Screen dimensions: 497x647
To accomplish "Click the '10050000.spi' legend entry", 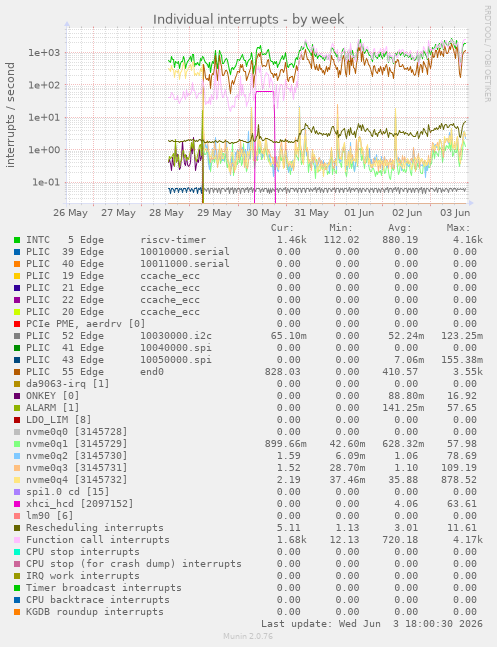I will click(176, 360).
